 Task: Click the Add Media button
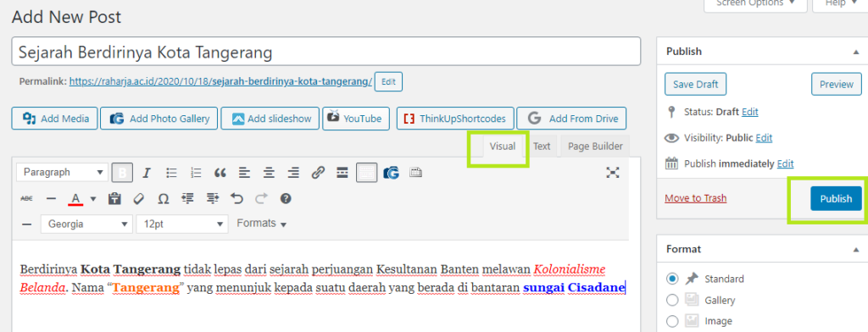click(x=54, y=119)
